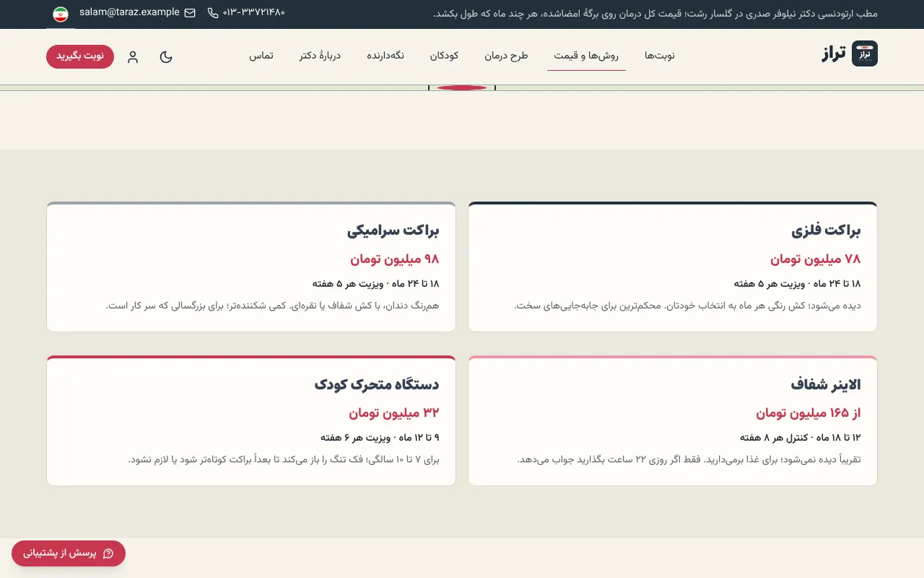Screen dimensions: 924x578
Task: Click the براکت فلزی description starting دیده می‌شود
Action: point(687,306)
